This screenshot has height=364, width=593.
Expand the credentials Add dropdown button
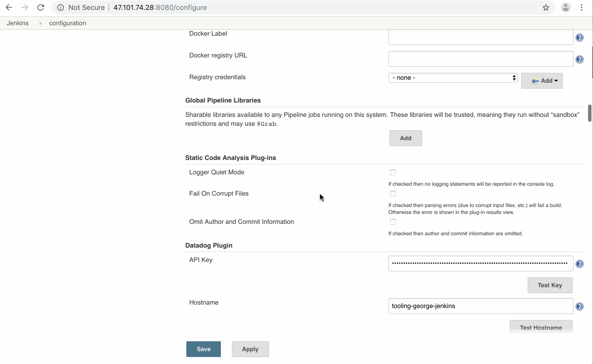[x=542, y=81]
